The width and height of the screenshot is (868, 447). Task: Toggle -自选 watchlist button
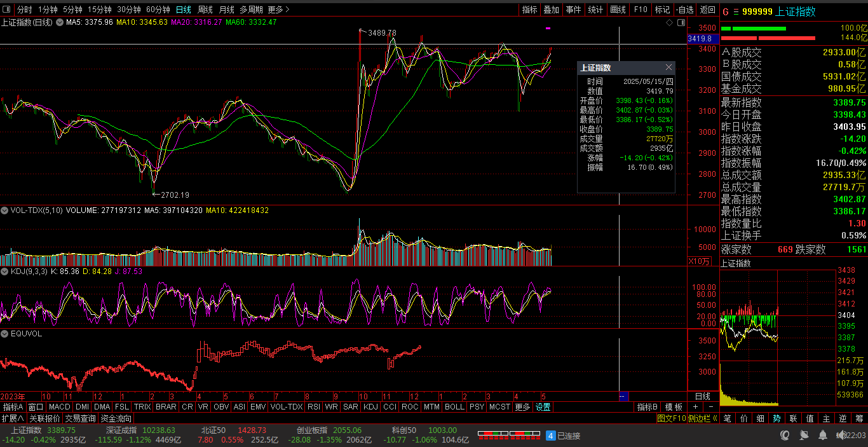click(x=685, y=10)
